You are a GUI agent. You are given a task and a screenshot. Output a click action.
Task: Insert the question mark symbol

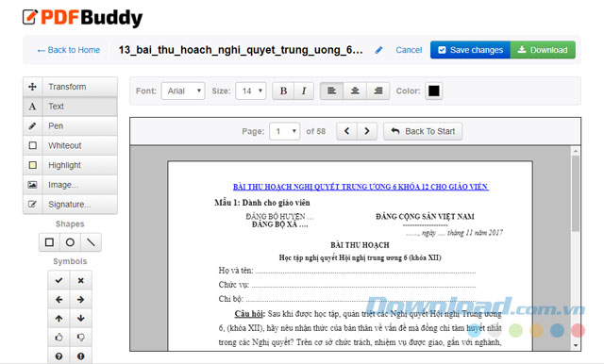click(59, 356)
